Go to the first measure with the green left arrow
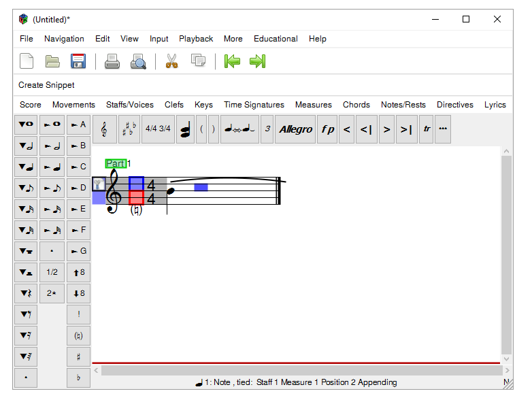This screenshot has height=402, width=532. [232, 61]
